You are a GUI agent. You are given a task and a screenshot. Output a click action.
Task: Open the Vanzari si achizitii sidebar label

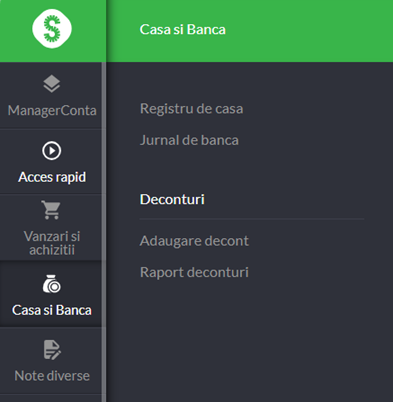[x=52, y=243]
